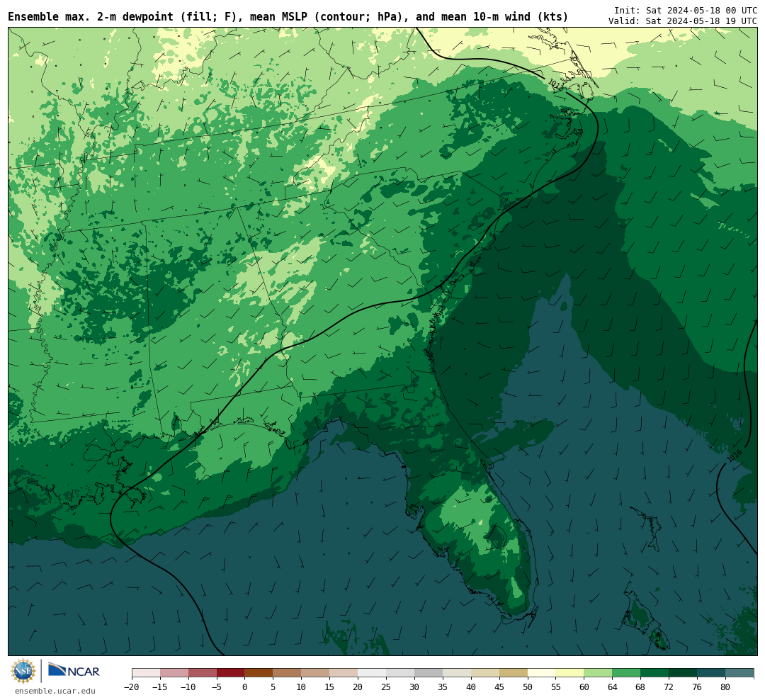
Task: Pick the colorbar swatch between -20 and -15
Action: pyautogui.click(x=146, y=673)
